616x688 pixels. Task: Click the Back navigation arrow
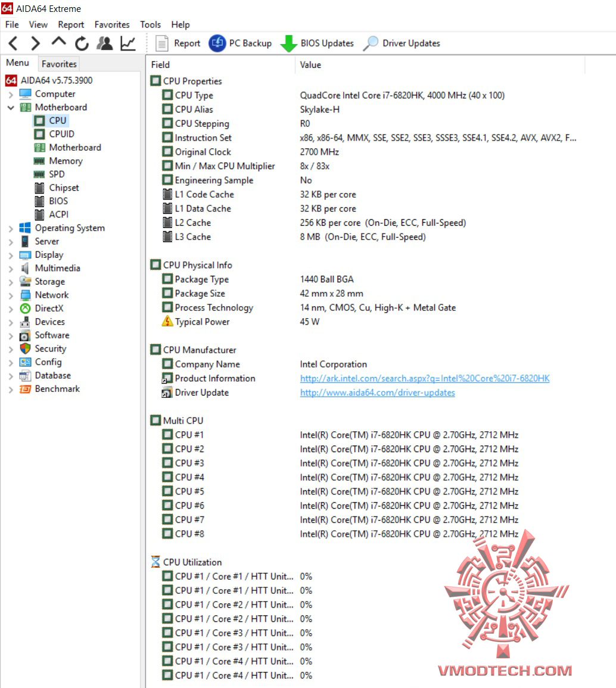pyautogui.click(x=13, y=43)
